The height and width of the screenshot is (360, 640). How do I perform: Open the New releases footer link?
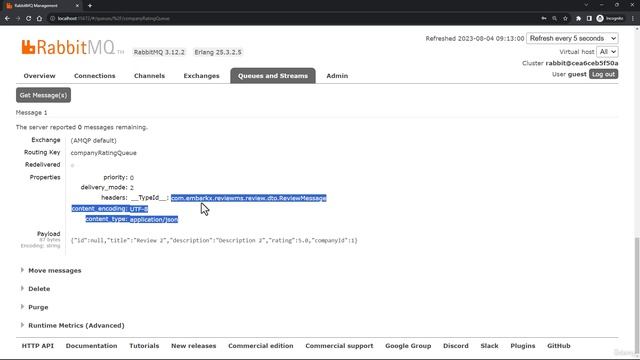[193, 346]
